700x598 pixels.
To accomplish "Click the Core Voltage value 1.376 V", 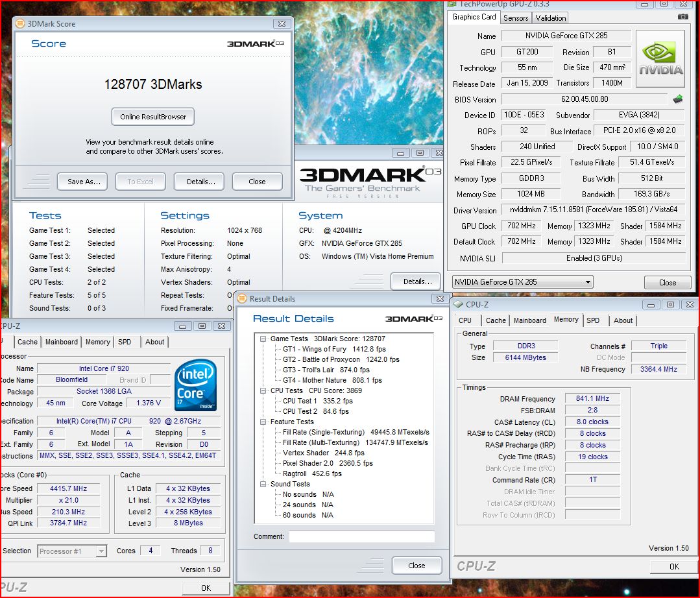I will coord(148,403).
